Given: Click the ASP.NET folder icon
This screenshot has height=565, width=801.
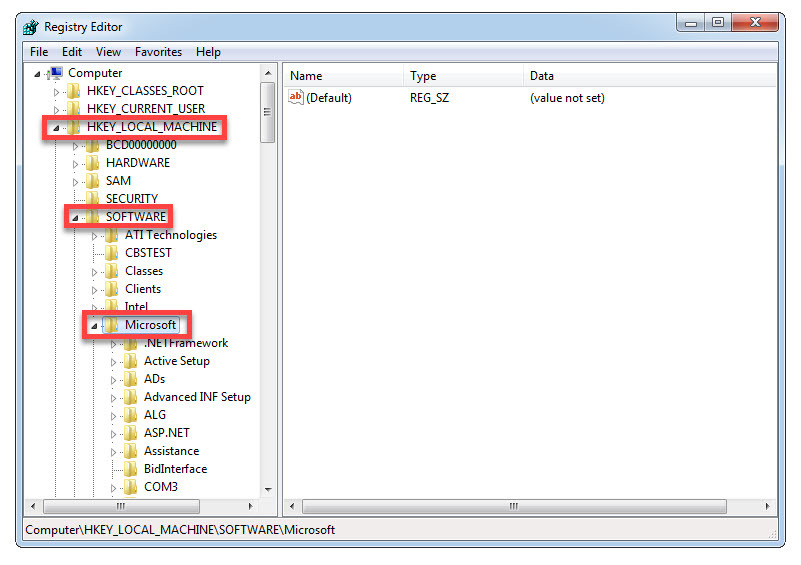Looking at the screenshot, I should coord(131,433).
